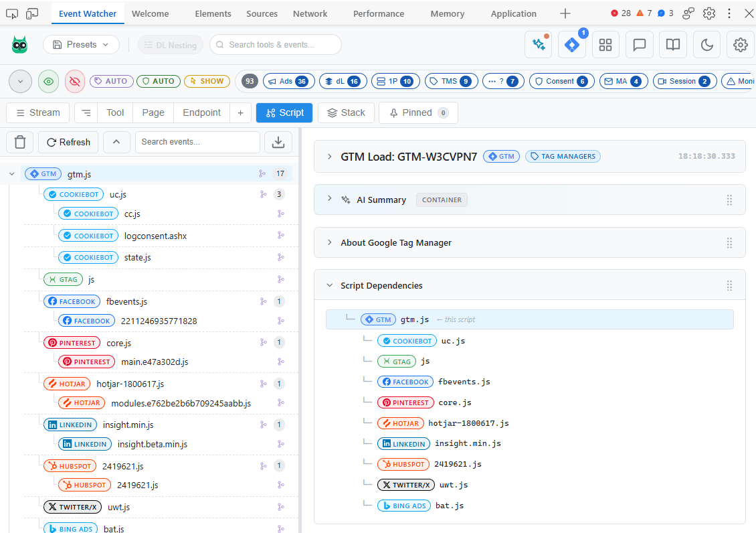This screenshot has height=533, width=756.
Task: Open the documentation book icon
Action: point(673,45)
